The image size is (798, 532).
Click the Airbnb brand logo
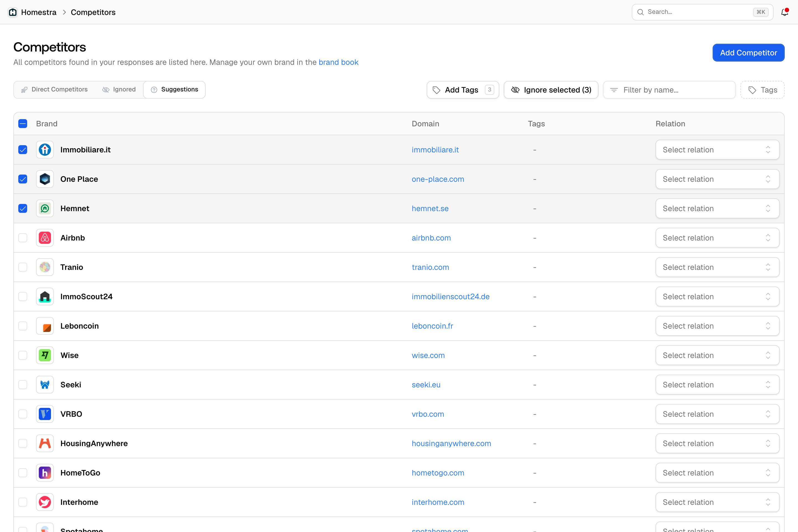coord(45,238)
